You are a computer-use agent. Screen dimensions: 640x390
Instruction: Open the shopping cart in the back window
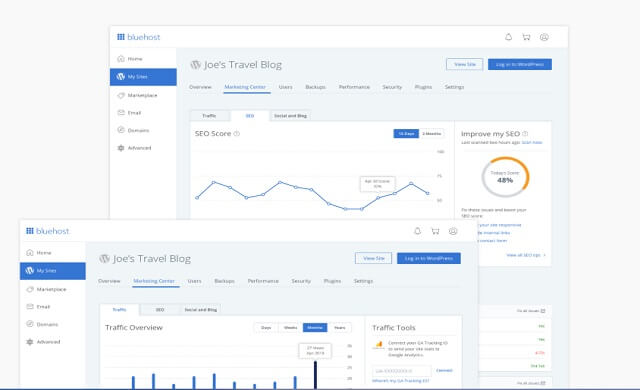point(526,37)
